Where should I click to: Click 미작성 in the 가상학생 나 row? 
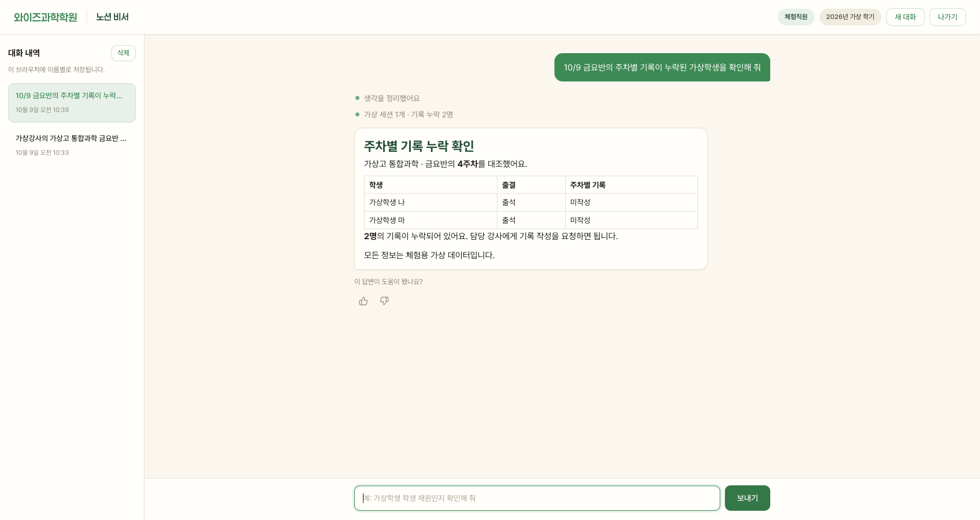tap(632, 202)
